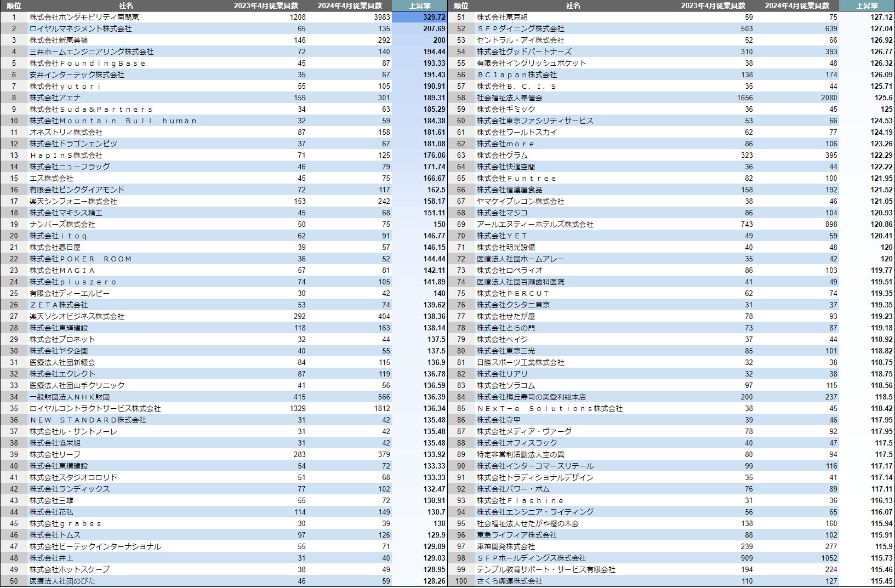This screenshot has width=895, height=588.
Task: Click on ヤマケイプレコン株式会社
Action: (x=521, y=201)
